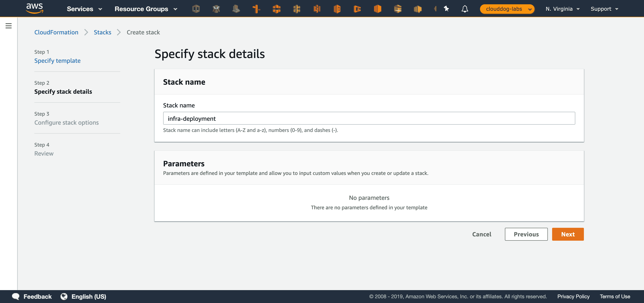This screenshot has height=303, width=644.
Task: Click the globe icon beside English (US)
Action: pos(64,296)
